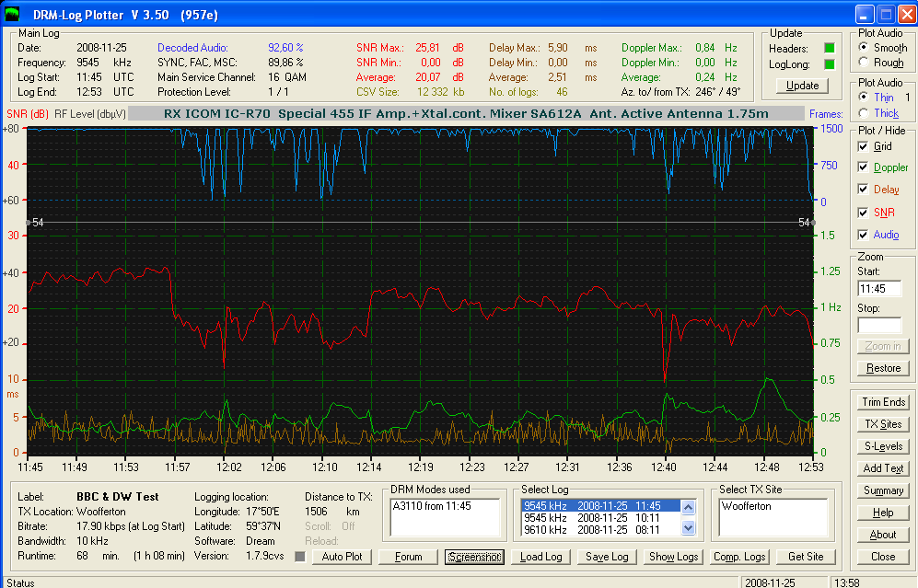The height and width of the screenshot is (588, 918).
Task: Click the gray square beside Auto Plot
Action: 300,557
